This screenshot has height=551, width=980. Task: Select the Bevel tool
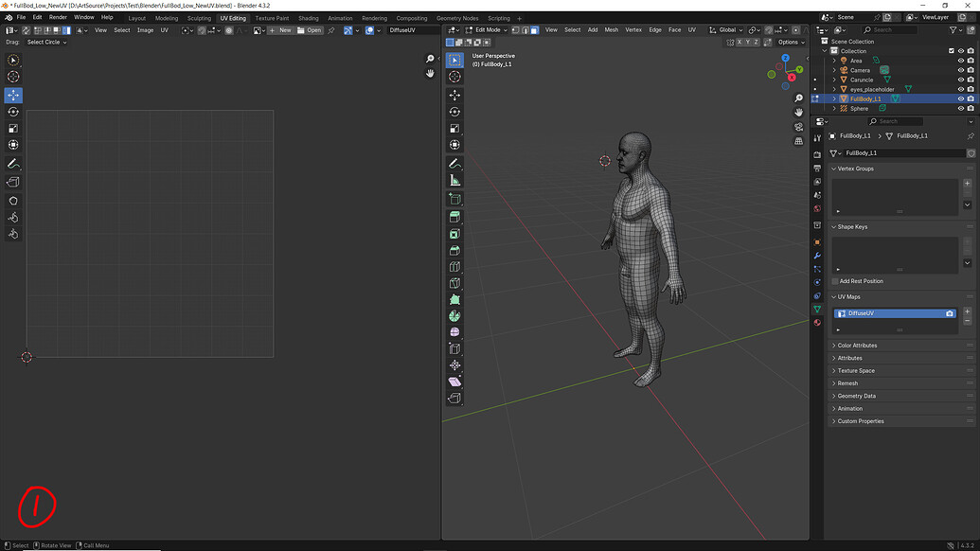tap(454, 250)
